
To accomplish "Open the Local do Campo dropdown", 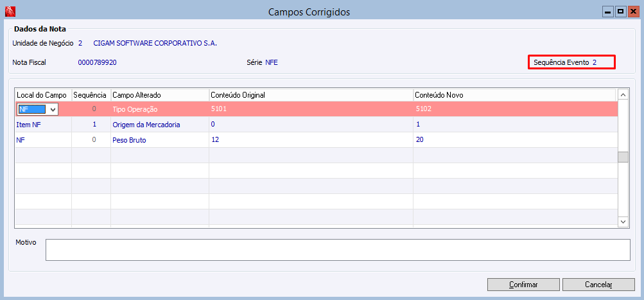I will pos(53,109).
